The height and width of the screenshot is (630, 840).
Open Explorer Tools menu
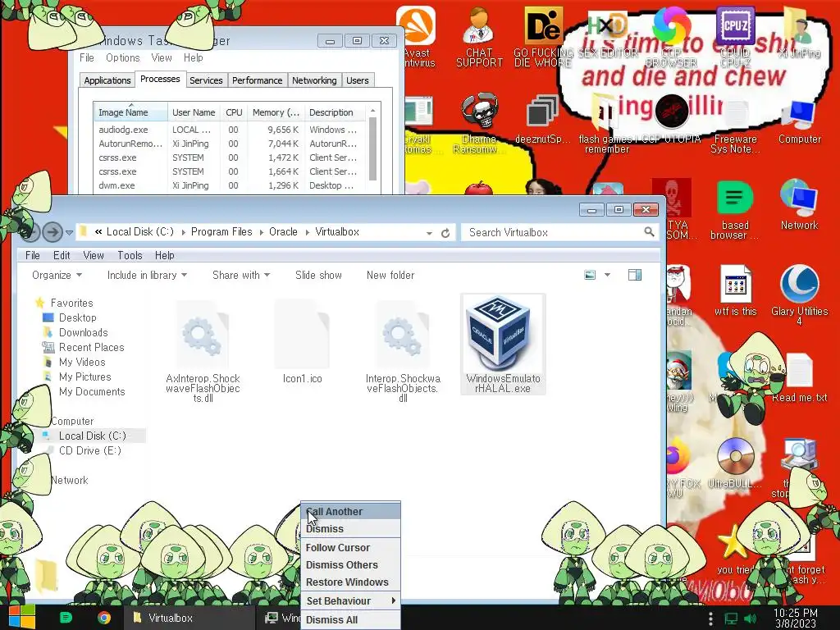pos(130,256)
